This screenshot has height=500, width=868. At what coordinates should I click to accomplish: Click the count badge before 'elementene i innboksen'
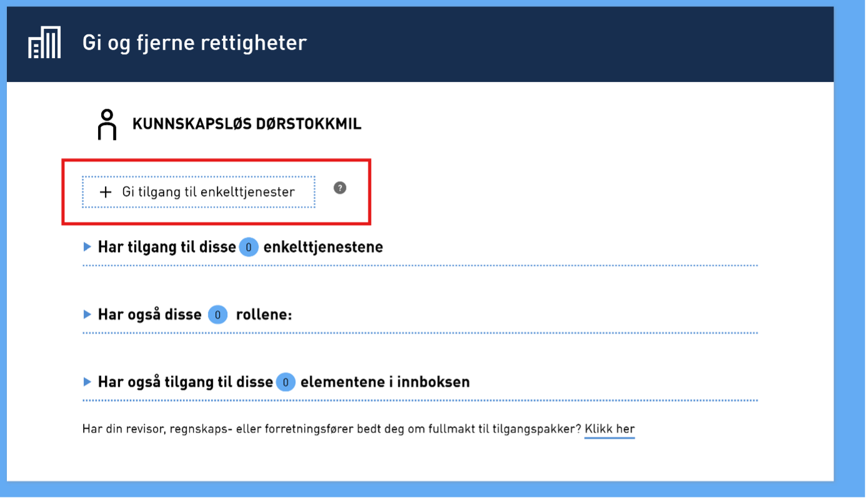point(285,382)
